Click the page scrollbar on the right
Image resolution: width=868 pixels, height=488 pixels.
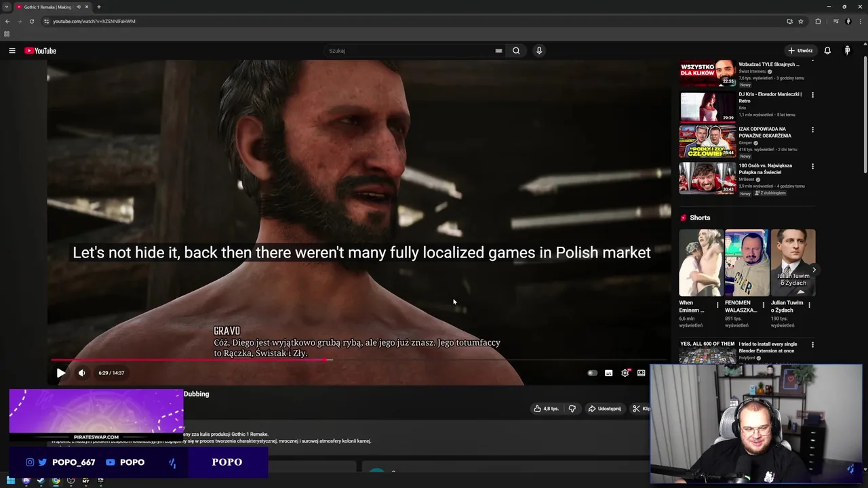tap(865, 115)
